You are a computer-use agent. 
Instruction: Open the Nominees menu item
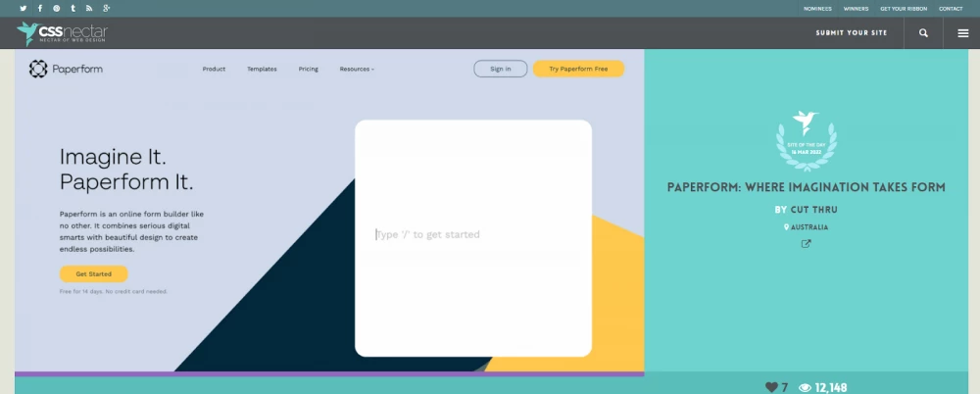pyautogui.click(x=818, y=9)
